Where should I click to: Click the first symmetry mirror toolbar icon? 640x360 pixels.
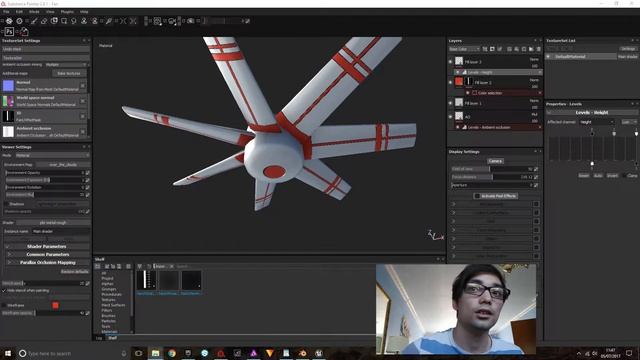click(x=123, y=21)
